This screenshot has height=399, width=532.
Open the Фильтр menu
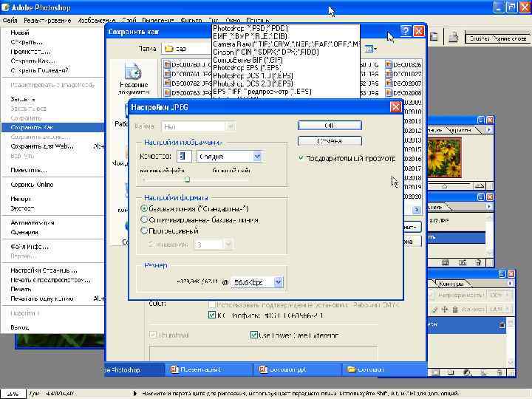click(191, 21)
